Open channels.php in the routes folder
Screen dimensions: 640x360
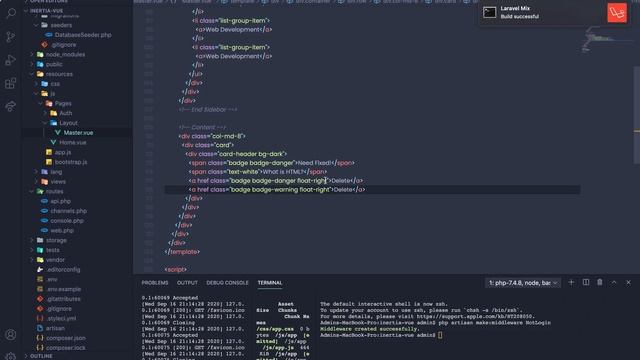click(68, 211)
